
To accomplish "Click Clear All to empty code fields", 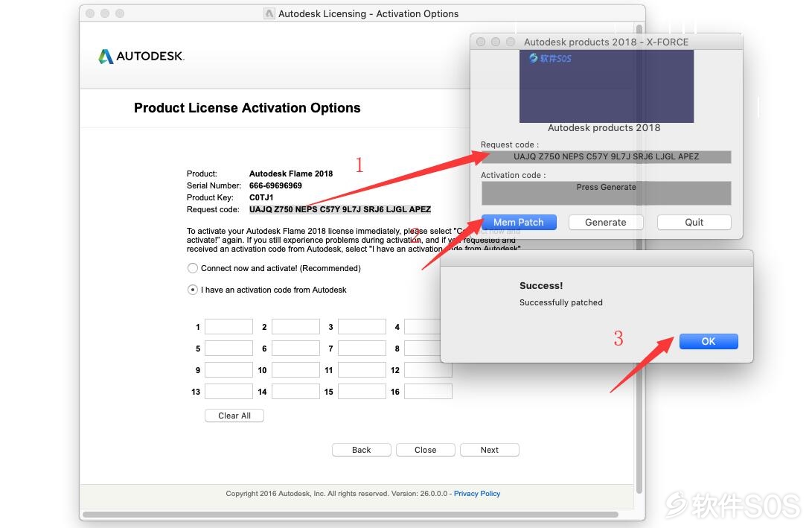I will pos(234,416).
